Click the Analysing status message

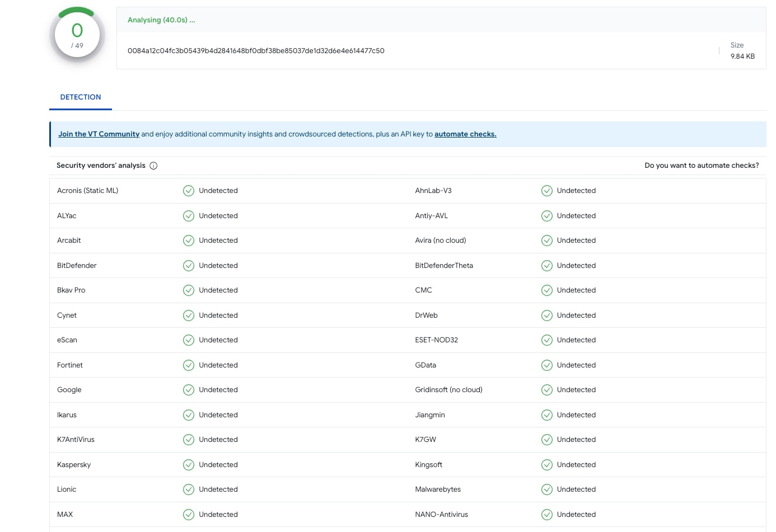tap(161, 20)
